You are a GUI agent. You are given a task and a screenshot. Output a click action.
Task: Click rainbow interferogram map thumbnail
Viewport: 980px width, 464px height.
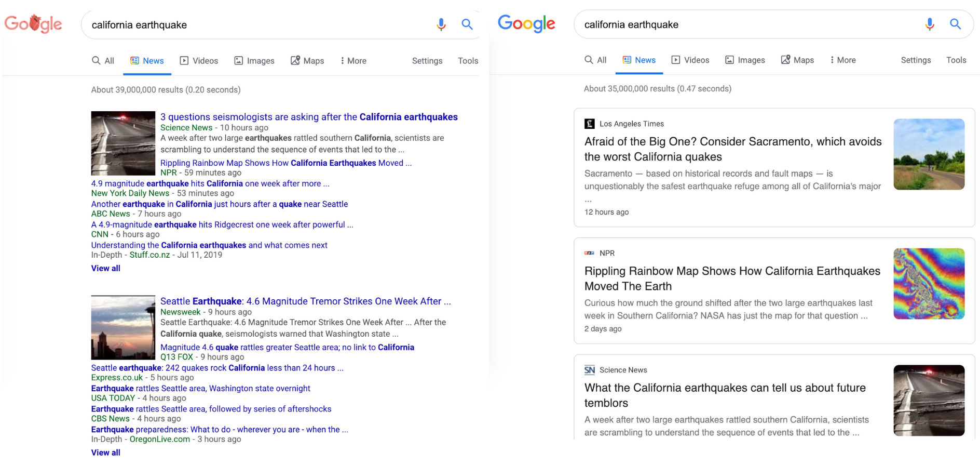pyautogui.click(x=929, y=284)
